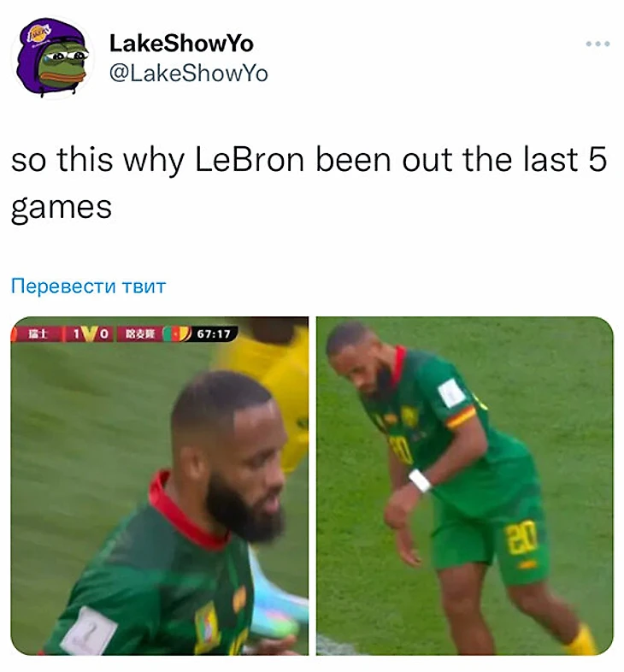Click the flag armband on the right photo sleeve
624x672 pixels.
461,417
